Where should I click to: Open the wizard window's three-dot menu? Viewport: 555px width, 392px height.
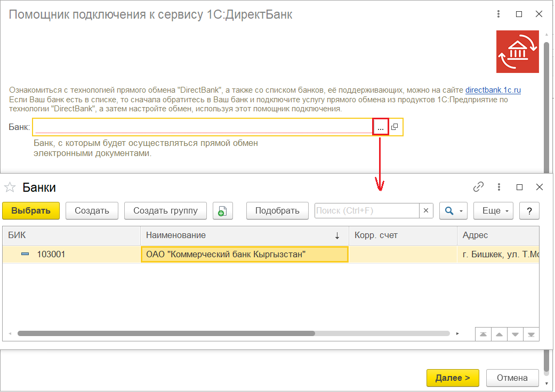498,14
